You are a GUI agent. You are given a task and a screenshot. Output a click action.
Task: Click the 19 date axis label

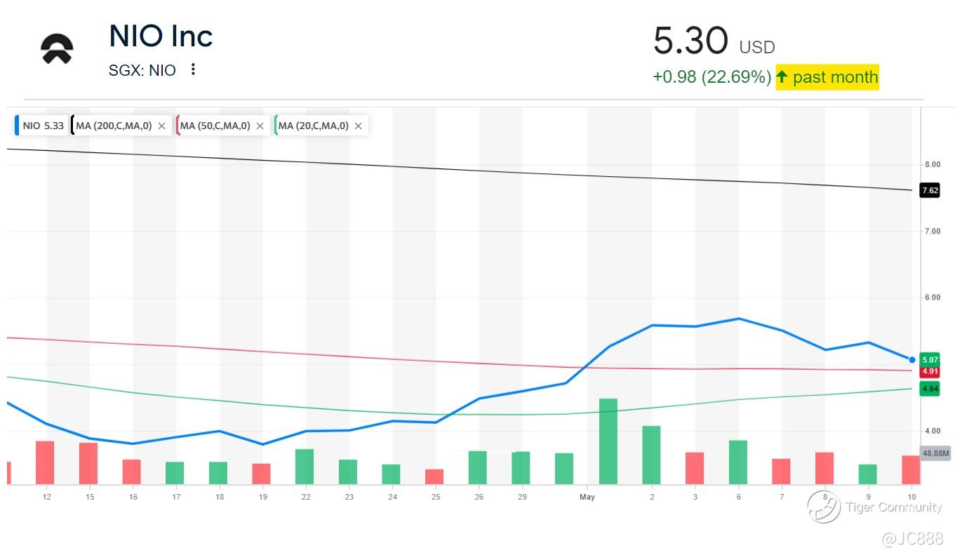pyautogui.click(x=263, y=497)
